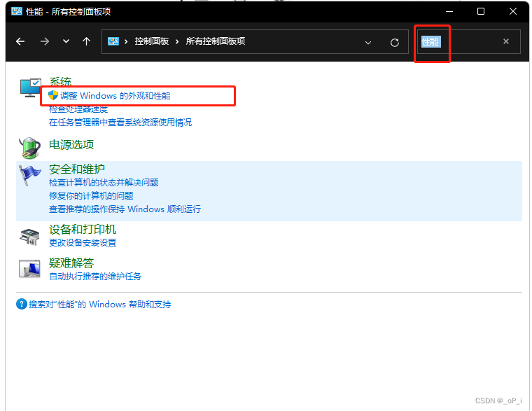This screenshot has height=411, width=532.
Task: Click shield icon beside 调整 Windows 的外观和性能
Action: click(53, 95)
